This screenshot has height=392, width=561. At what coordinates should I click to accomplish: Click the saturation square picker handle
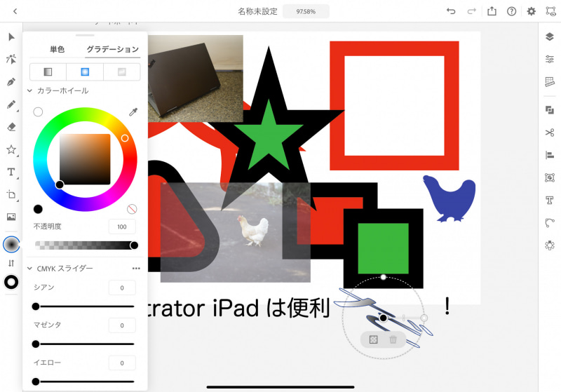coord(60,184)
